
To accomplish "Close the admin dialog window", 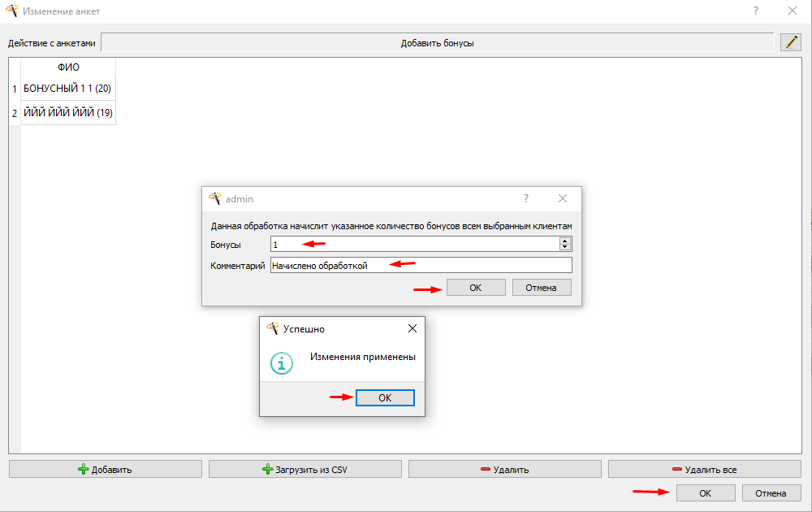I will (563, 198).
